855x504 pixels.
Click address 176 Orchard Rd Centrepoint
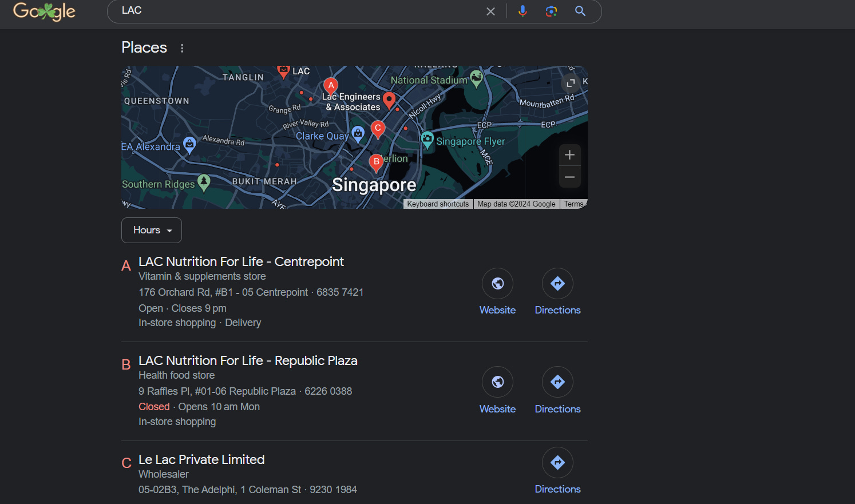[x=223, y=292]
